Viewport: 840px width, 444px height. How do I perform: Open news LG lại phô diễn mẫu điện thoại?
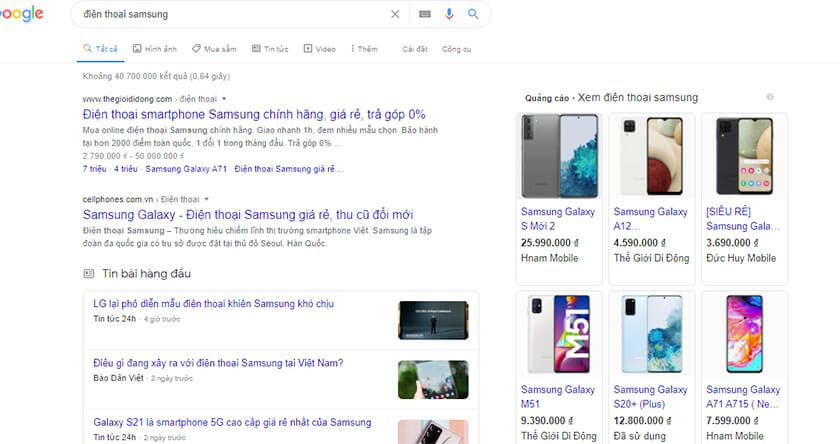[x=213, y=304]
